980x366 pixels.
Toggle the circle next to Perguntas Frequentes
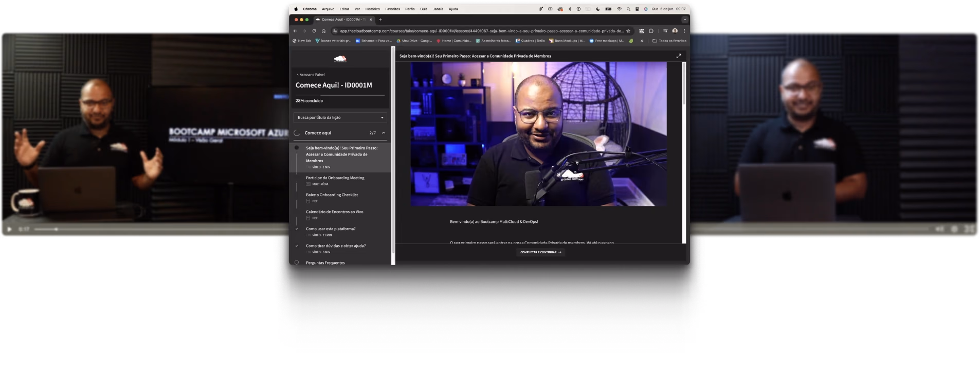point(297,263)
